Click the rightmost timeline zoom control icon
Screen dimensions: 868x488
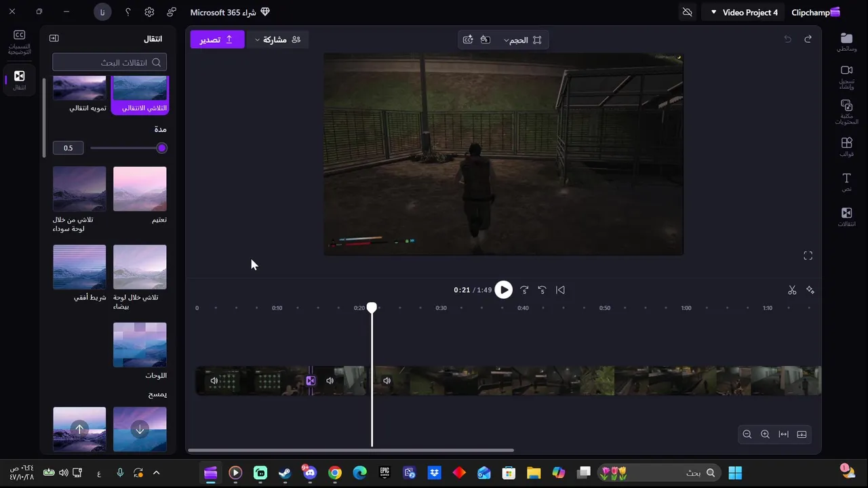802,434
